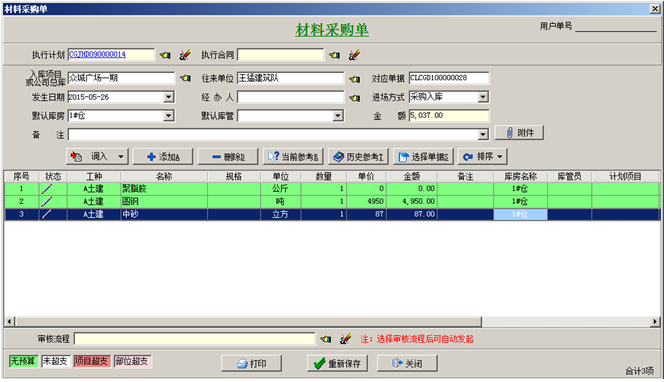Click the red 项目超支 legend swatch
This screenshot has width=664, height=382.
tap(92, 361)
